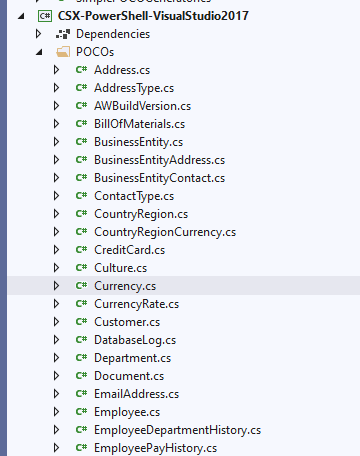Expand the BillOfMaterials.cs file node
This screenshot has height=456, width=360.
(56, 124)
